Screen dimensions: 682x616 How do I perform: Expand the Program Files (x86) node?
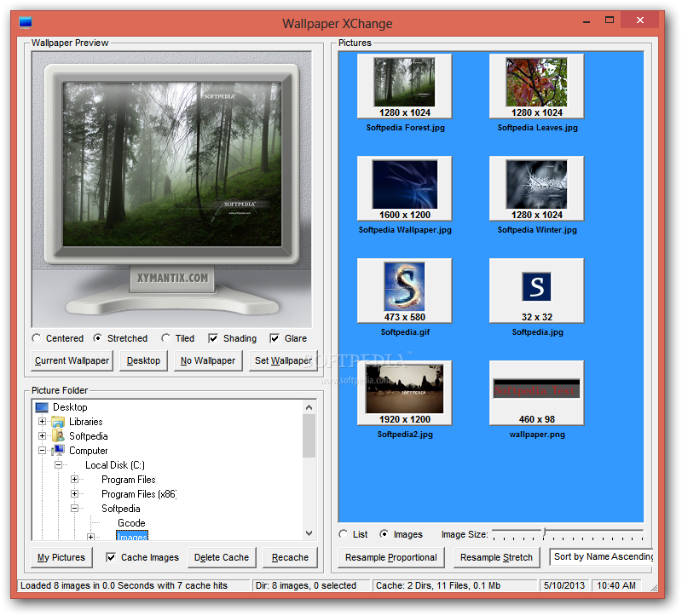pyautogui.click(x=75, y=494)
